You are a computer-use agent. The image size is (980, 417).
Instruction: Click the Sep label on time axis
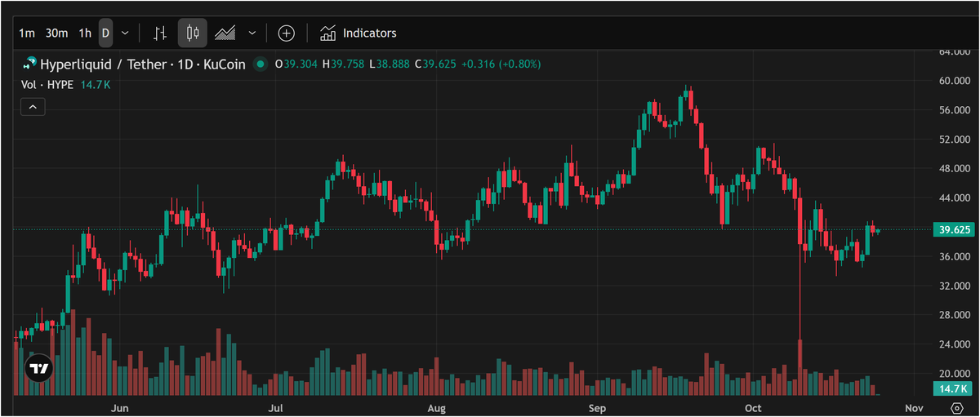click(597, 407)
